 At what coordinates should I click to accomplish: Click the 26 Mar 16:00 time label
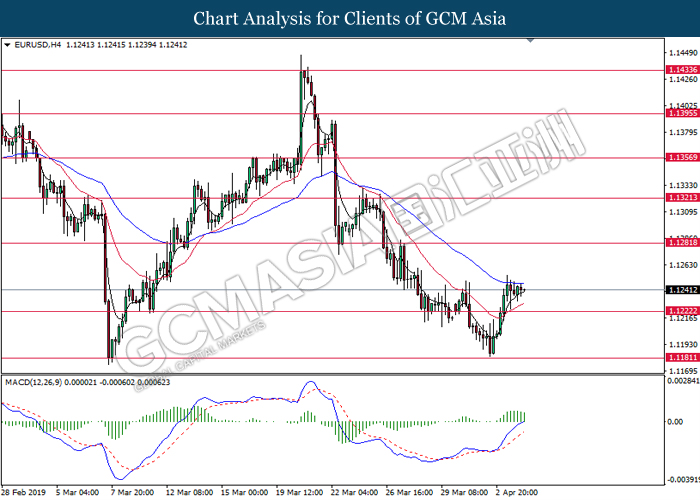pos(409,492)
